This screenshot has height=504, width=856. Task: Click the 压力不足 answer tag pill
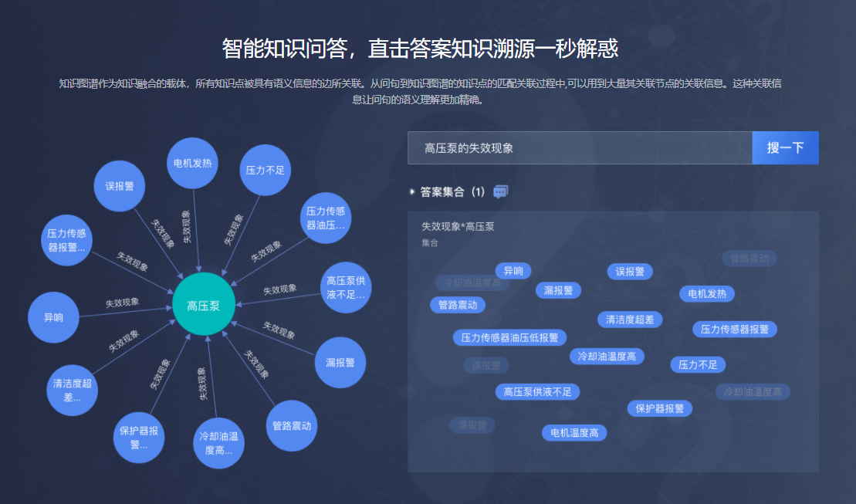698,365
